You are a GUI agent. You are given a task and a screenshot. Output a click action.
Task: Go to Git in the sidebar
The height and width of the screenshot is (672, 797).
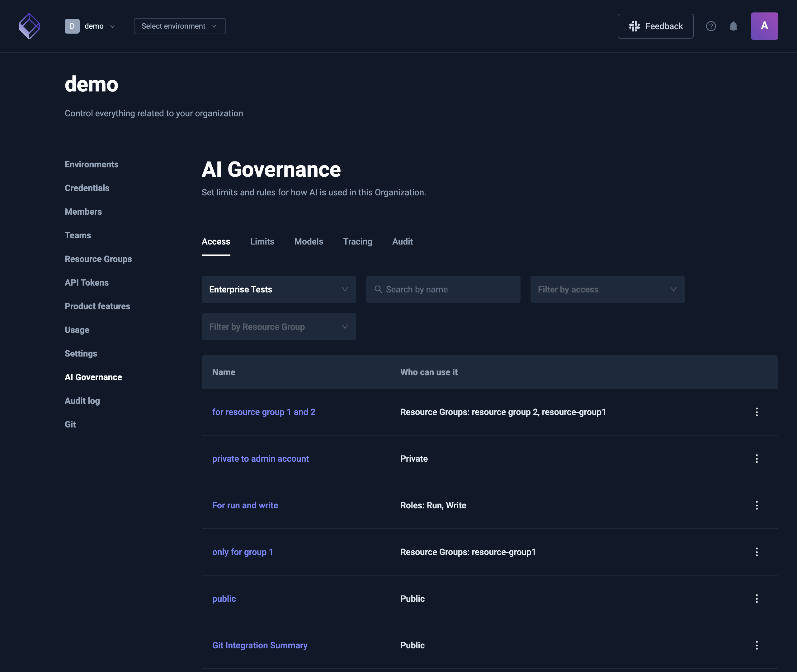[70, 424]
